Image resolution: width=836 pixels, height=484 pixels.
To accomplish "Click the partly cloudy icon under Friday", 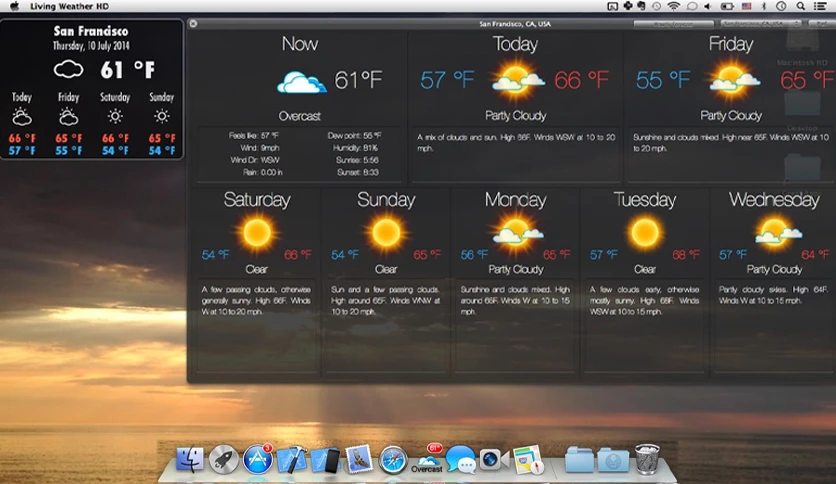I will [733, 80].
